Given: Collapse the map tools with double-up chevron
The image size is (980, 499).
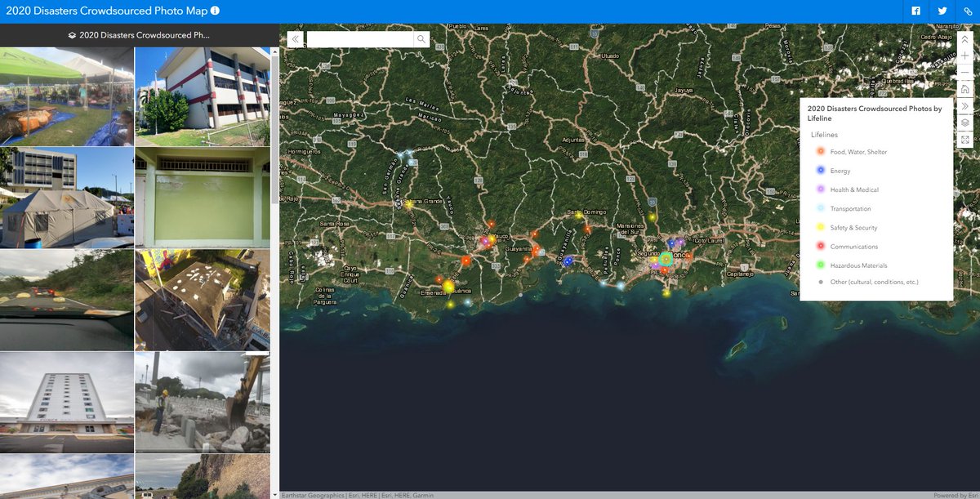Looking at the screenshot, I should pos(964,38).
